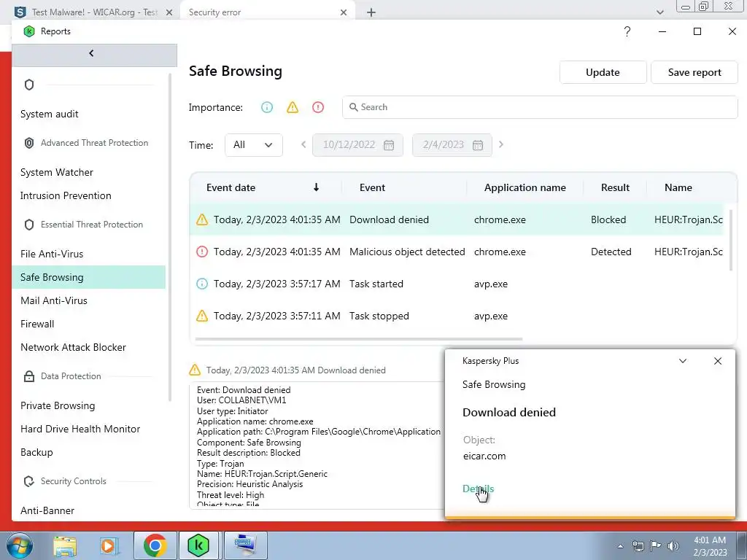Open File Anti-Virus report
This screenshot has height=560, width=747.
52,254
